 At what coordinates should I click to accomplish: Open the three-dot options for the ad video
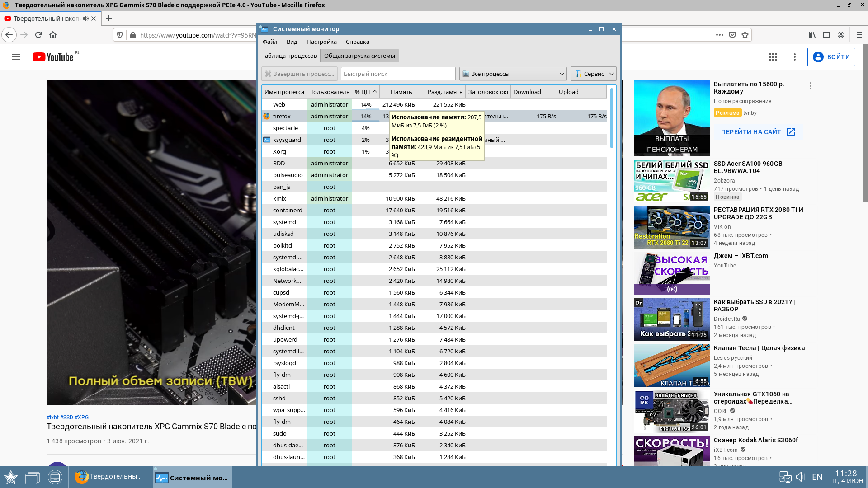click(x=811, y=86)
